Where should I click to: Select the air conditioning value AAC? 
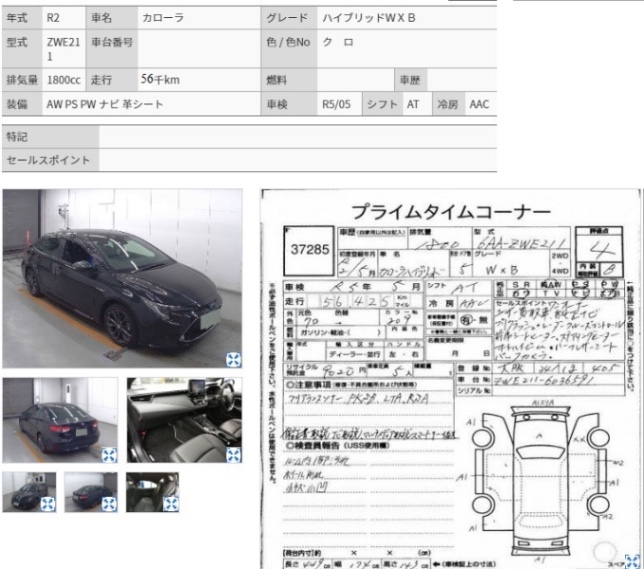click(x=479, y=104)
